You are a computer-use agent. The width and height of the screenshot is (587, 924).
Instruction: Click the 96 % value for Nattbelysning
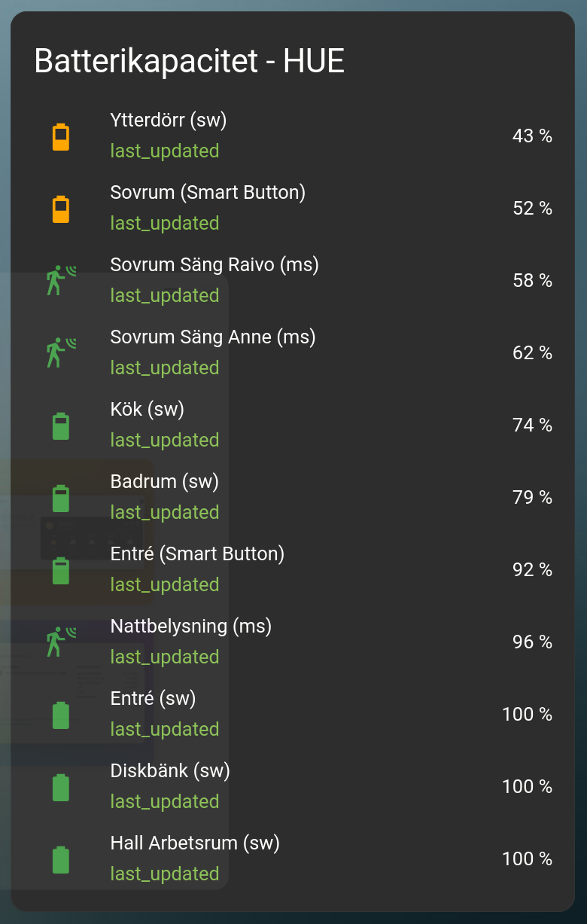pyautogui.click(x=532, y=642)
